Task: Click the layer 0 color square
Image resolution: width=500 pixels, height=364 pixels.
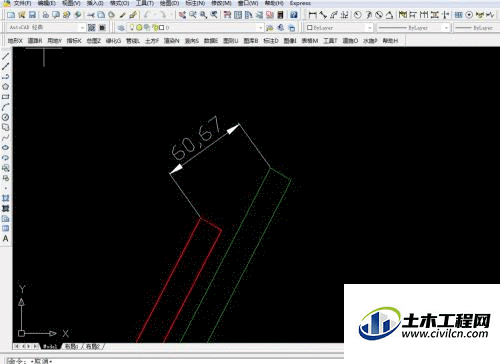Action: [161, 28]
